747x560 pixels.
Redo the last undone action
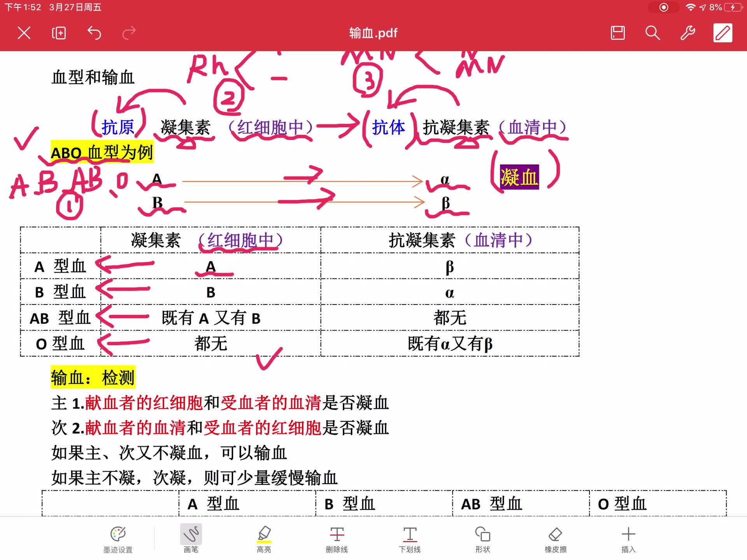point(129,33)
